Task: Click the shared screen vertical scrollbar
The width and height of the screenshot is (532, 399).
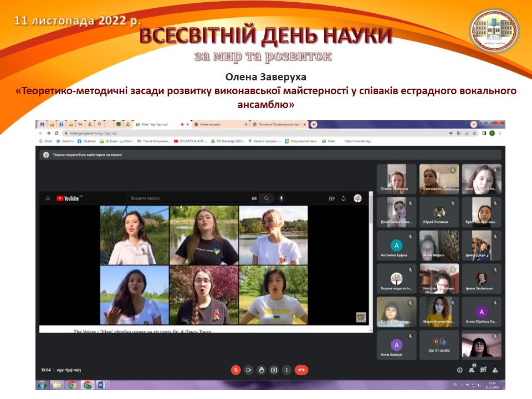Action: 371,261
